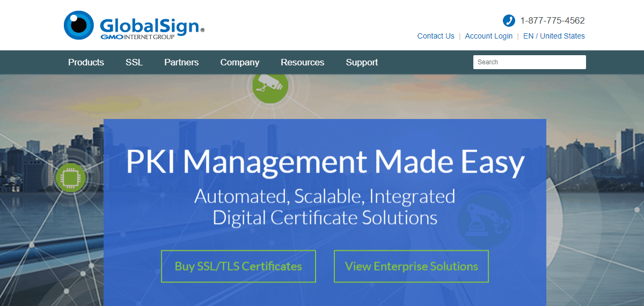644x306 pixels.
Task: Click phone number 1-877-775-4562
Action: (552, 21)
